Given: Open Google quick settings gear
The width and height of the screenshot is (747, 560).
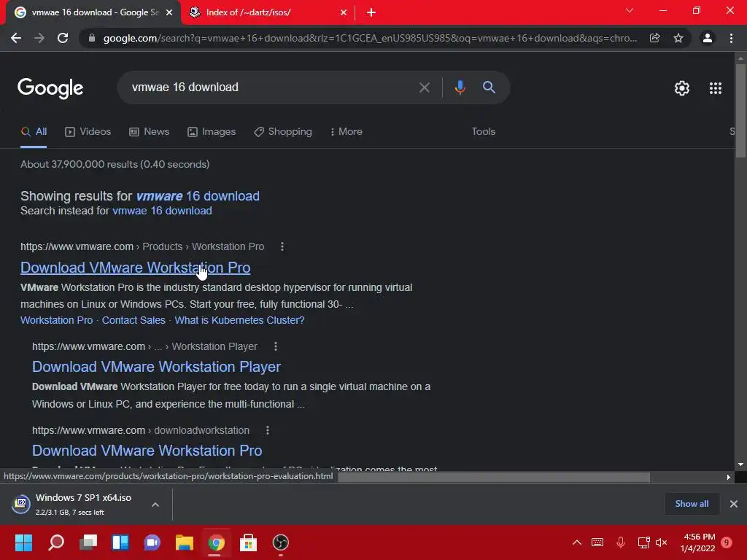Looking at the screenshot, I should tap(682, 88).
